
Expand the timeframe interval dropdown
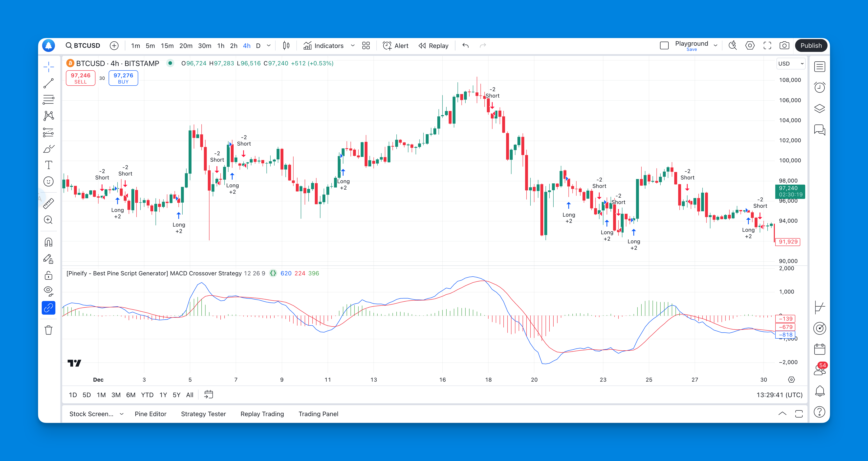click(x=269, y=45)
